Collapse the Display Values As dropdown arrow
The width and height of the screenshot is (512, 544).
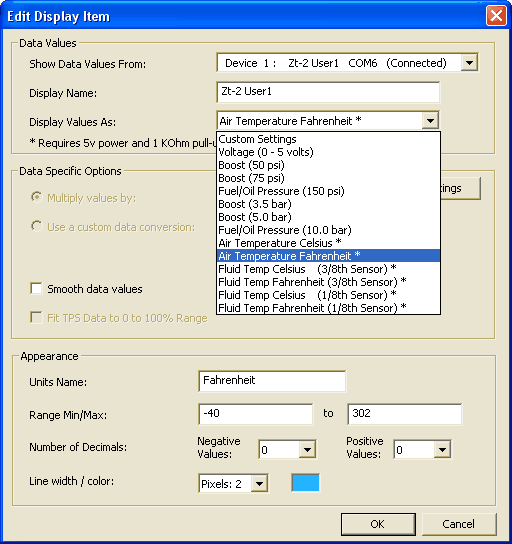[430, 121]
